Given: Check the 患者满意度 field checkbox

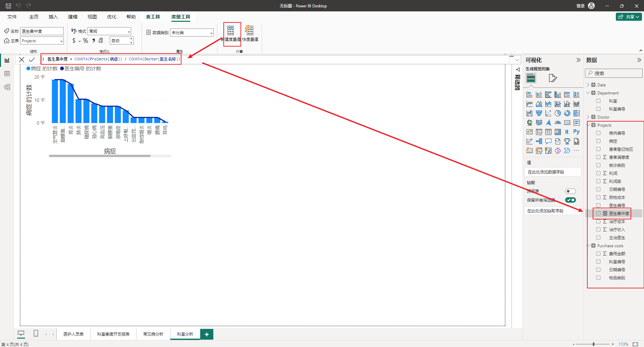Looking at the screenshot, I should [x=598, y=157].
